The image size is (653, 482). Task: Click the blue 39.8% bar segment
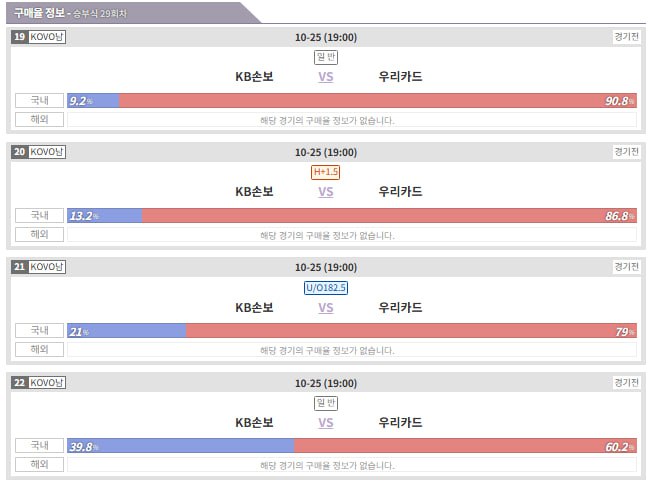tap(181, 446)
